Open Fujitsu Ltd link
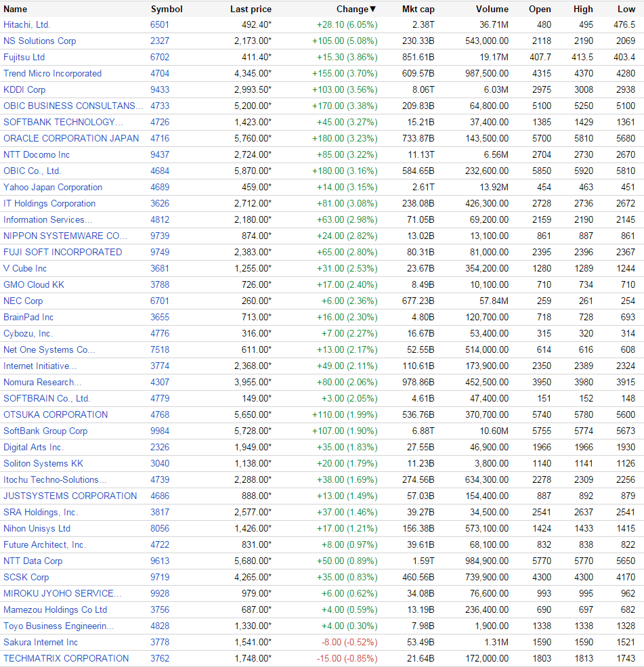This screenshot has height=667, width=644. point(24,57)
